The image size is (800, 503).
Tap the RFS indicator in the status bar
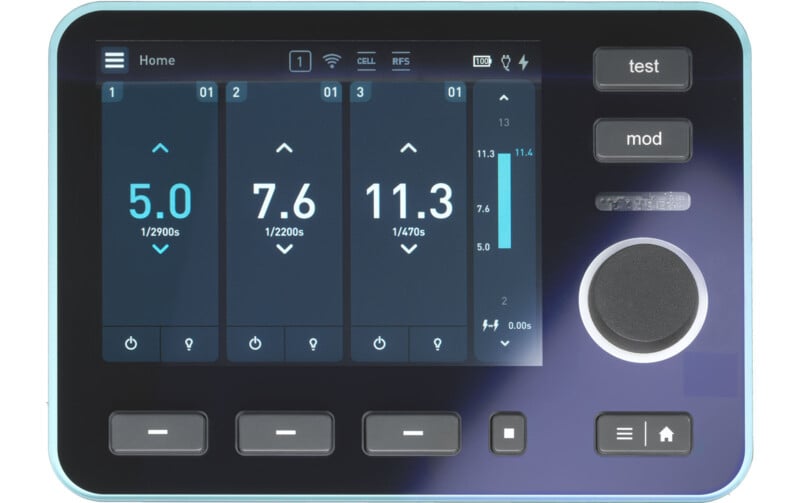401,61
